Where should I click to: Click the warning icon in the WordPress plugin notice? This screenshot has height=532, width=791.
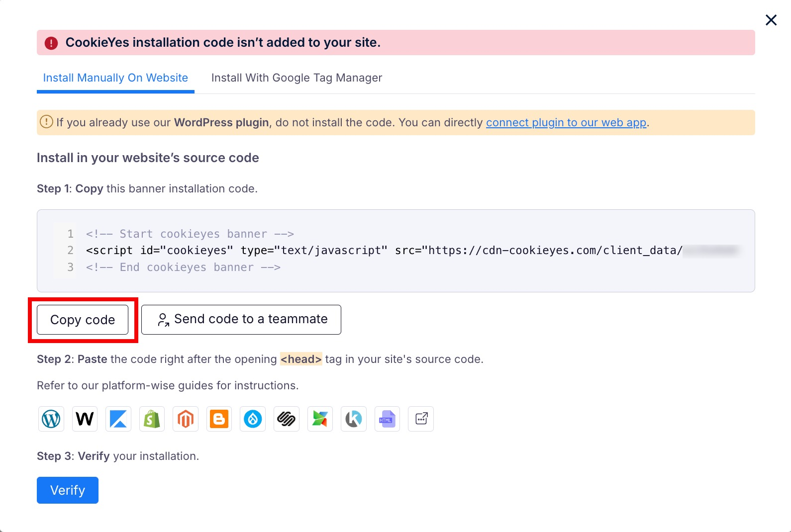pos(46,122)
